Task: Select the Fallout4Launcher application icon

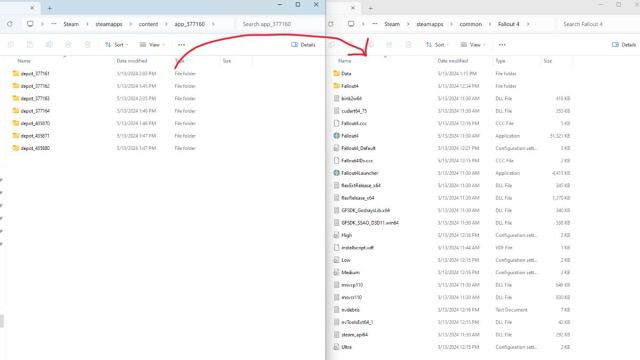Action: (x=336, y=173)
